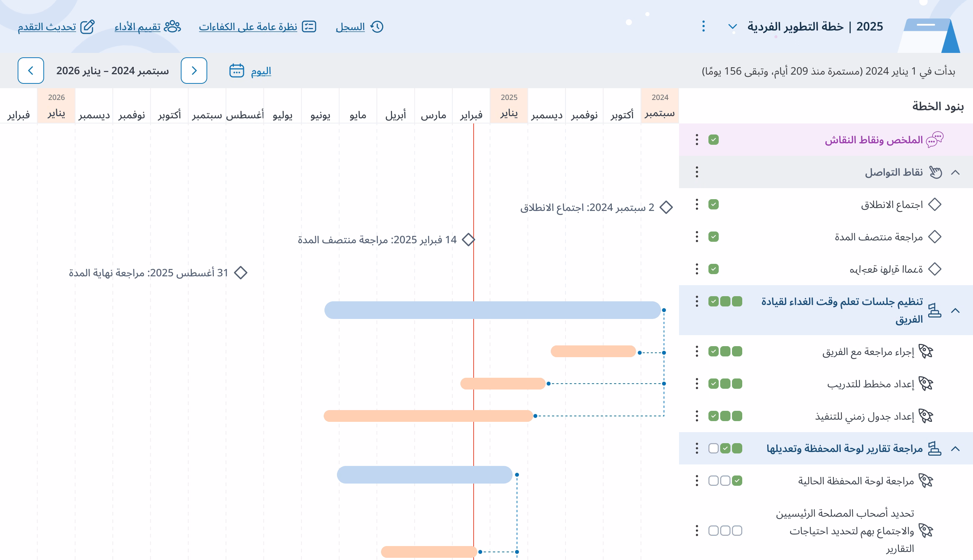Go to the next timeline period
Image resolution: width=973 pixels, height=560 pixels.
[31, 71]
